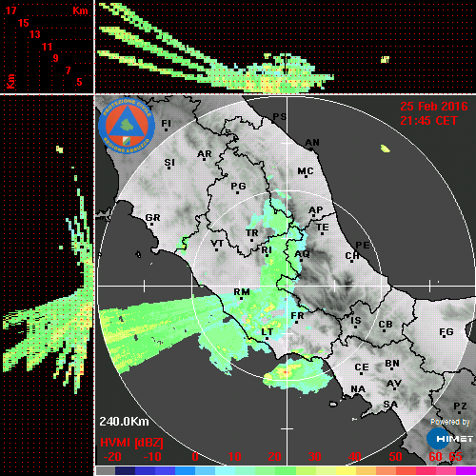476x476 pixels.
Task: Click the Powered by text
Action: coord(449,422)
